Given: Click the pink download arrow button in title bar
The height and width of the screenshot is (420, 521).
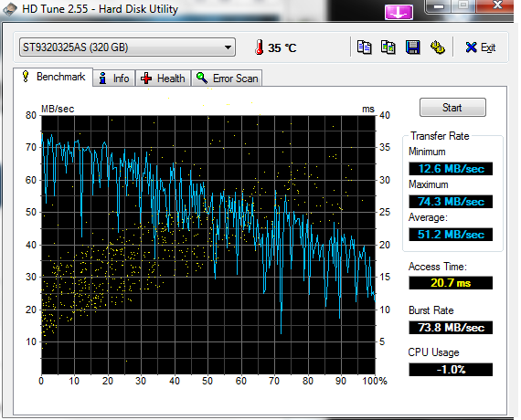Looking at the screenshot, I should pos(399,12).
